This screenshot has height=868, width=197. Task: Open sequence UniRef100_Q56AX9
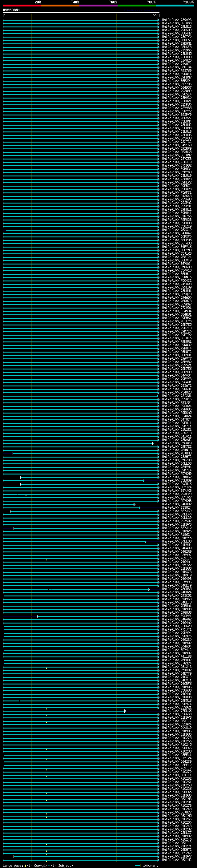(x=177, y=443)
